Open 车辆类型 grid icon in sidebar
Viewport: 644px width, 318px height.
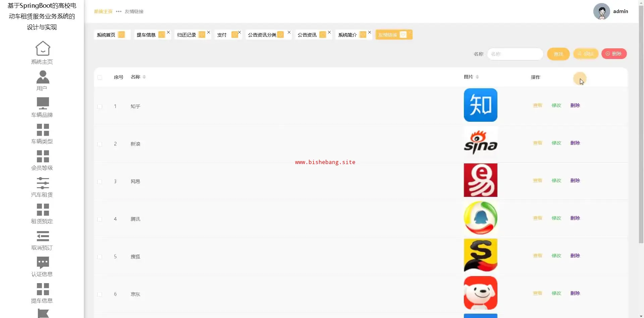pos(43,130)
